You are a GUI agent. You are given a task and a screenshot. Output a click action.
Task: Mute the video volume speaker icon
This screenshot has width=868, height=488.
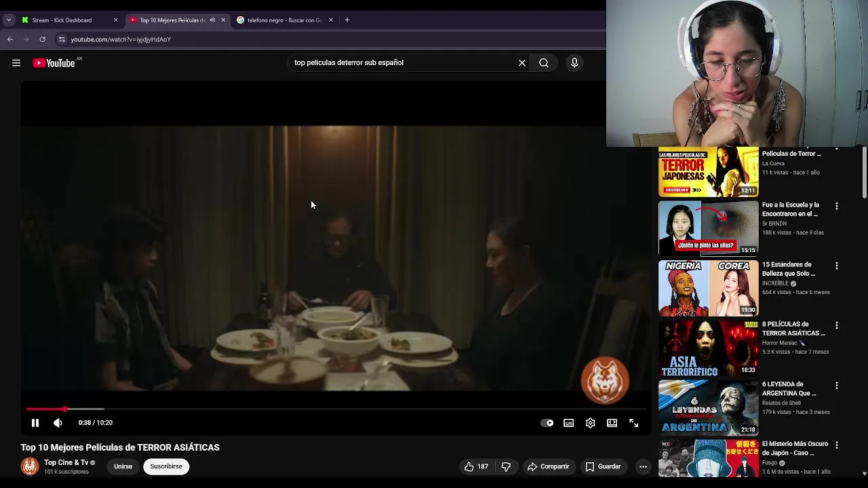[58, 423]
